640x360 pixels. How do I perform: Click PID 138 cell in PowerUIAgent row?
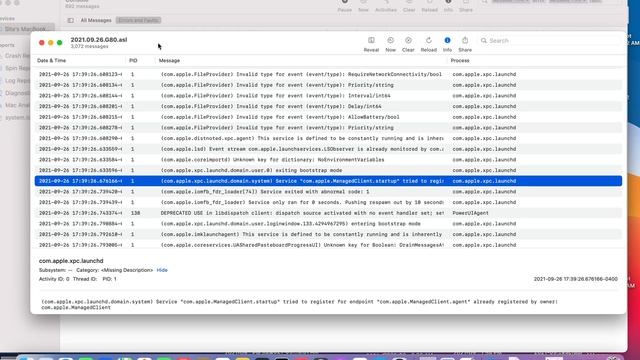point(136,213)
